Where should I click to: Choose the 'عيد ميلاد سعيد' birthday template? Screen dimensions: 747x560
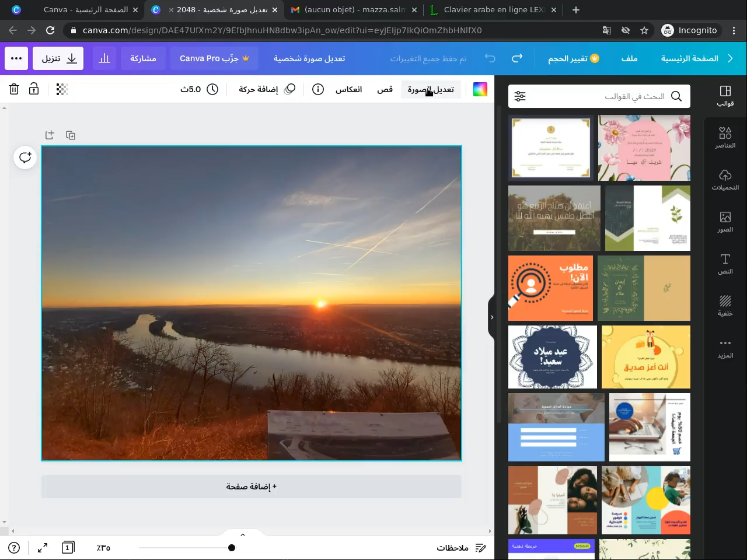point(553,357)
